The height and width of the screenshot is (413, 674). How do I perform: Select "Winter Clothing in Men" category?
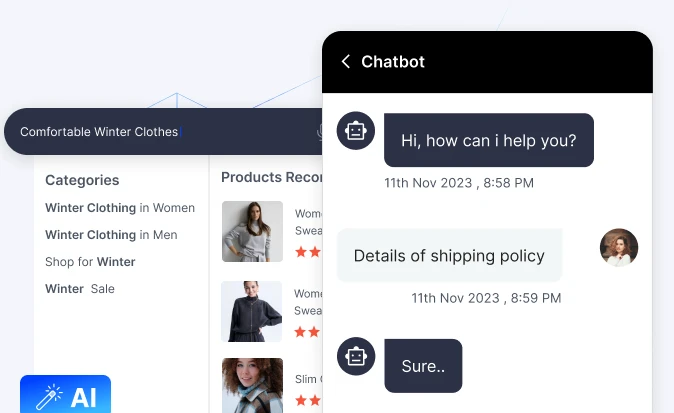pos(111,235)
